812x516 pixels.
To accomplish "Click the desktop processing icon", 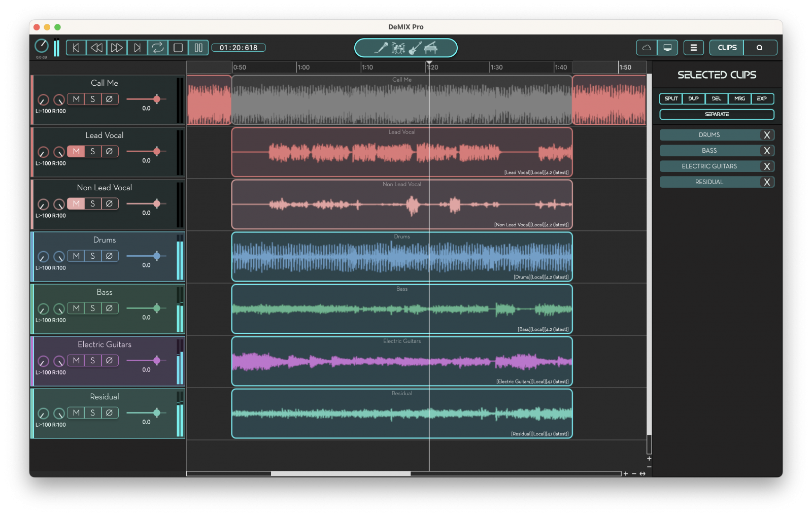I will [667, 47].
